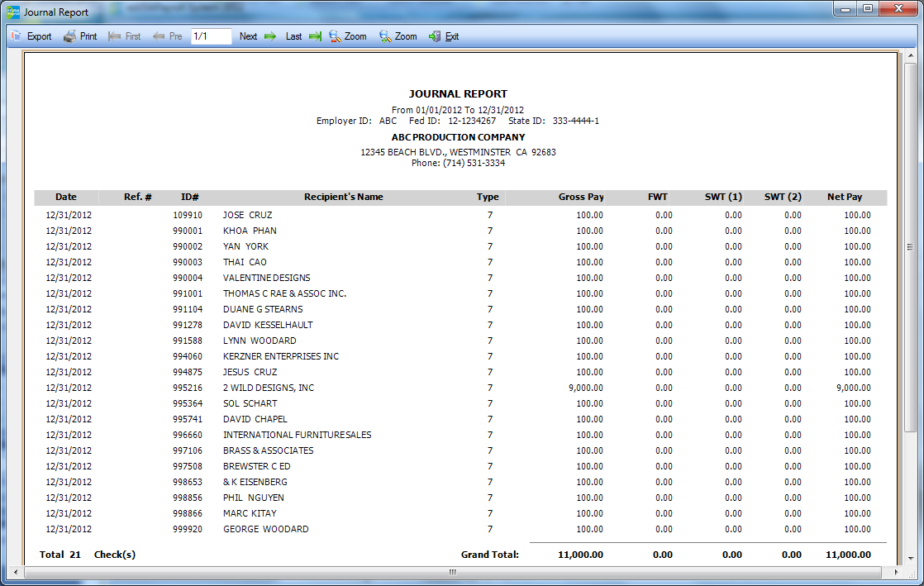
Task: Click the horizontal scrollbar thumb
Action: tap(451, 572)
